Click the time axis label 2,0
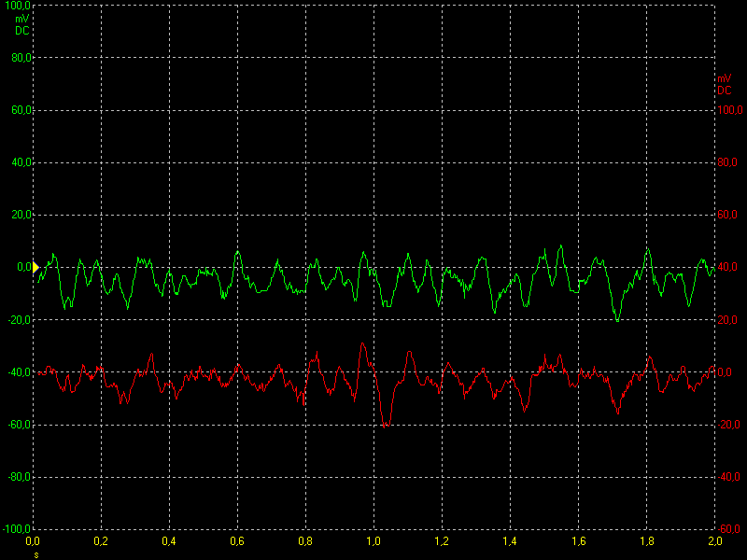Screen dimensions: 747x560 point(714,541)
